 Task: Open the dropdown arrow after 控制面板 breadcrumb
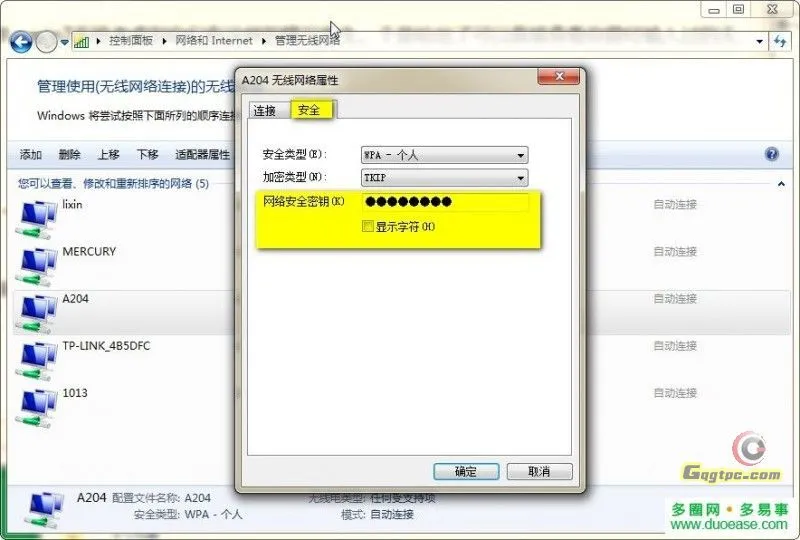pos(164,41)
